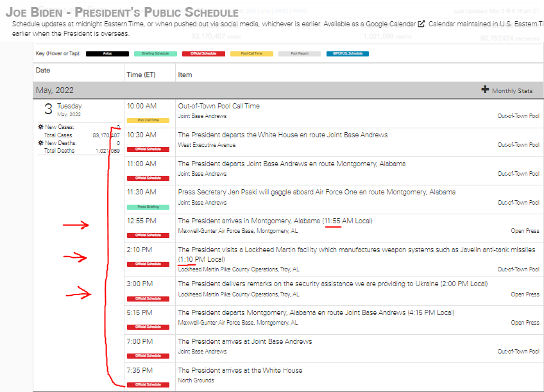Click the Press Briefing tag under 11:30 AM
544x392 pixels.
[x=148, y=207]
